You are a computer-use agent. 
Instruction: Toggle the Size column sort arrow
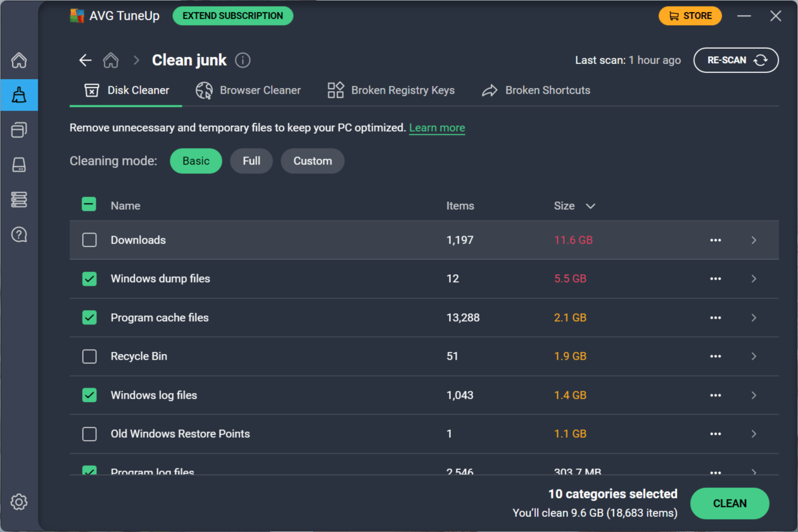point(590,206)
